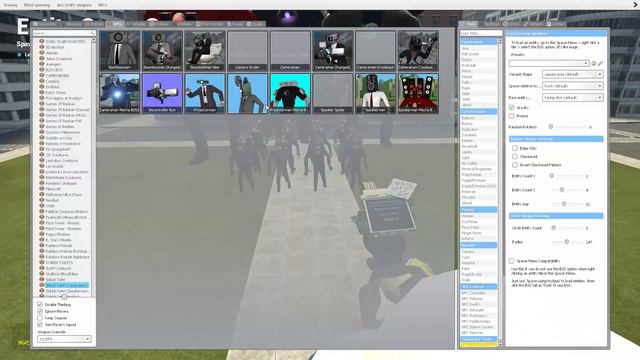This screenshot has height=360, width=640.
Task: Click the Avengers category icon
Action: pos(42,64)
